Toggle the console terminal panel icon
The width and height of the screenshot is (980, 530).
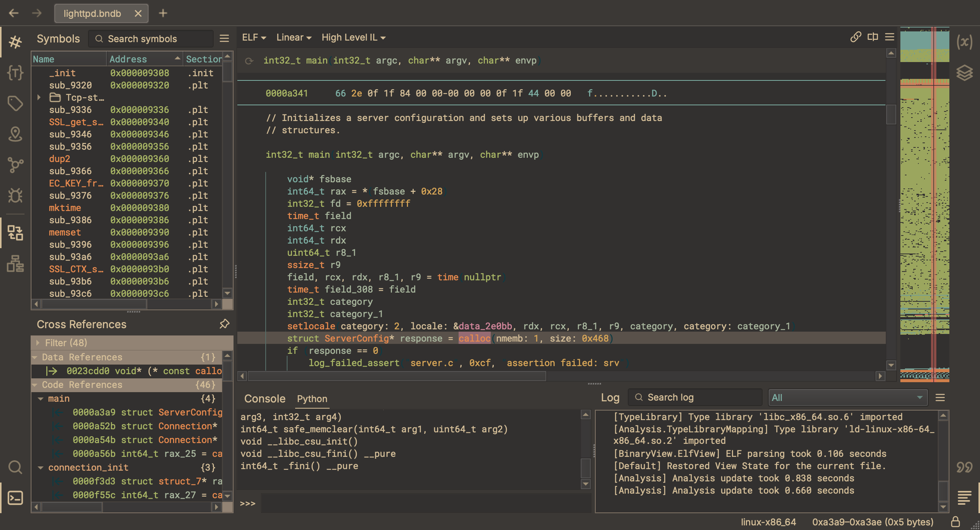(x=15, y=498)
